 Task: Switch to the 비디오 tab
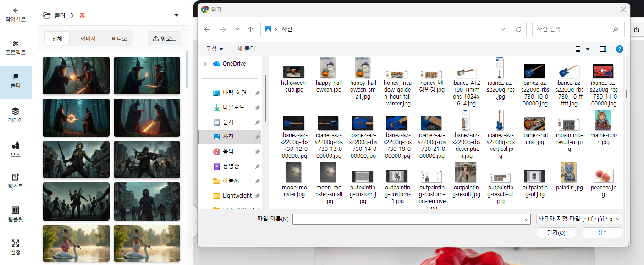tap(119, 39)
